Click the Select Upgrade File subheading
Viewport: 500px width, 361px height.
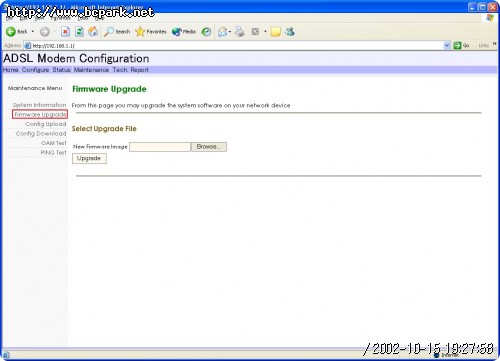(104, 129)
